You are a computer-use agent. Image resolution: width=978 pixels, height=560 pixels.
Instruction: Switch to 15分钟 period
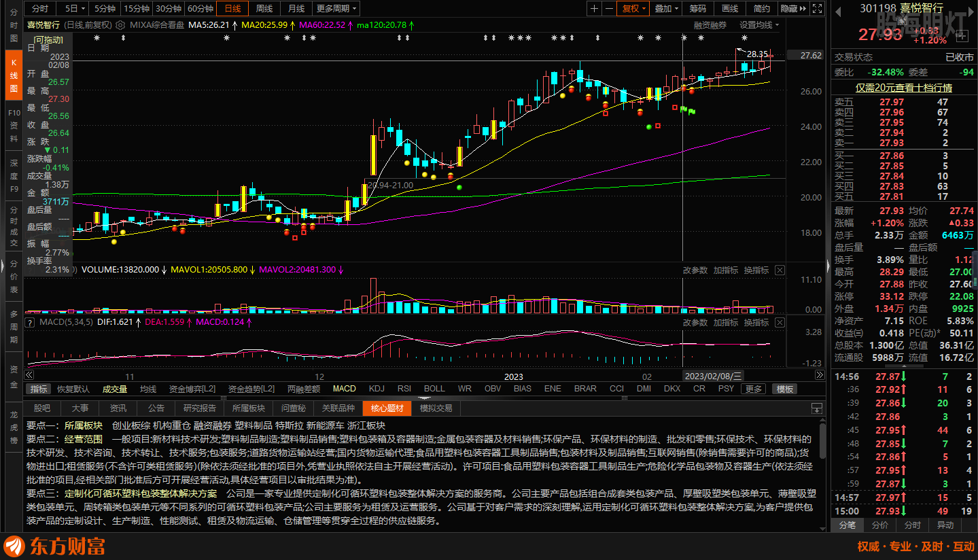[x=136, y=8]
